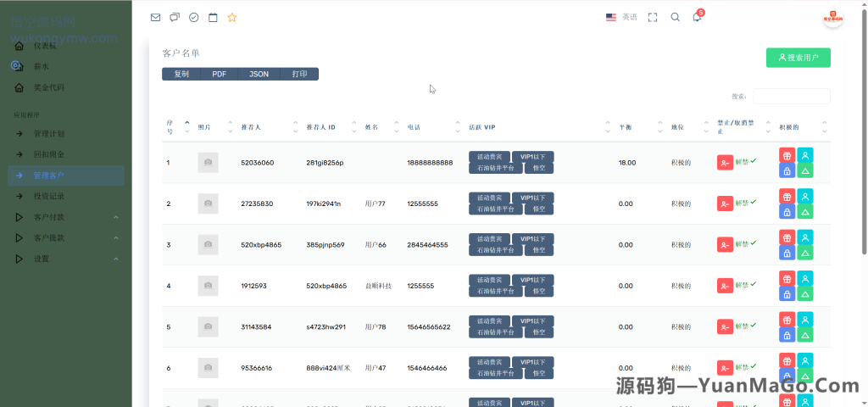Sort table by 平衡 column
The width and height of the screenshot is (868, 407).
[640, 127]
